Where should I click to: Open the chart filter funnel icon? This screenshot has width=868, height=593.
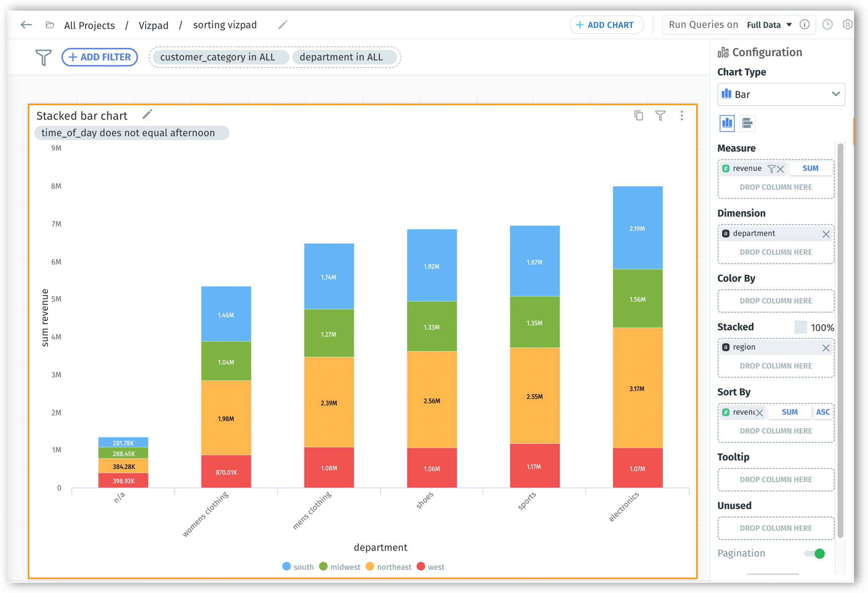pos(660,115)
